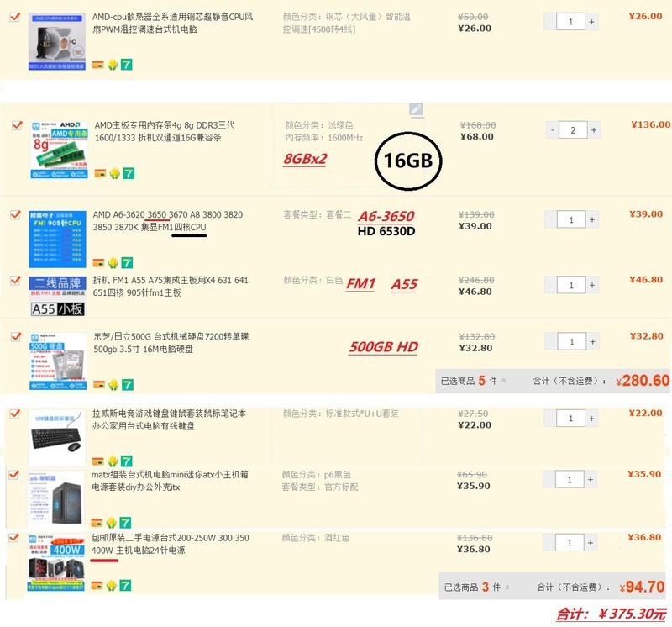
Task: Uncheck the 500G hard drive item checkbox
Action: click(x=16, y=337)
